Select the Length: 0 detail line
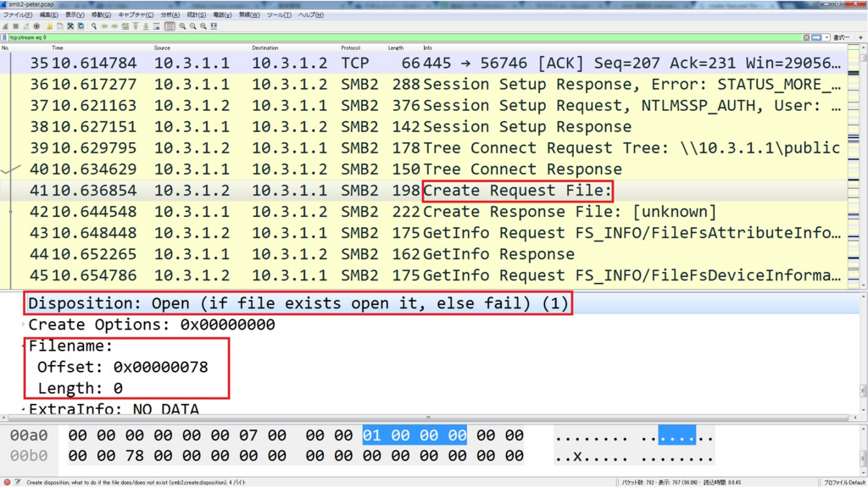This screenshot has height=488, width=868. click(80, 388)
